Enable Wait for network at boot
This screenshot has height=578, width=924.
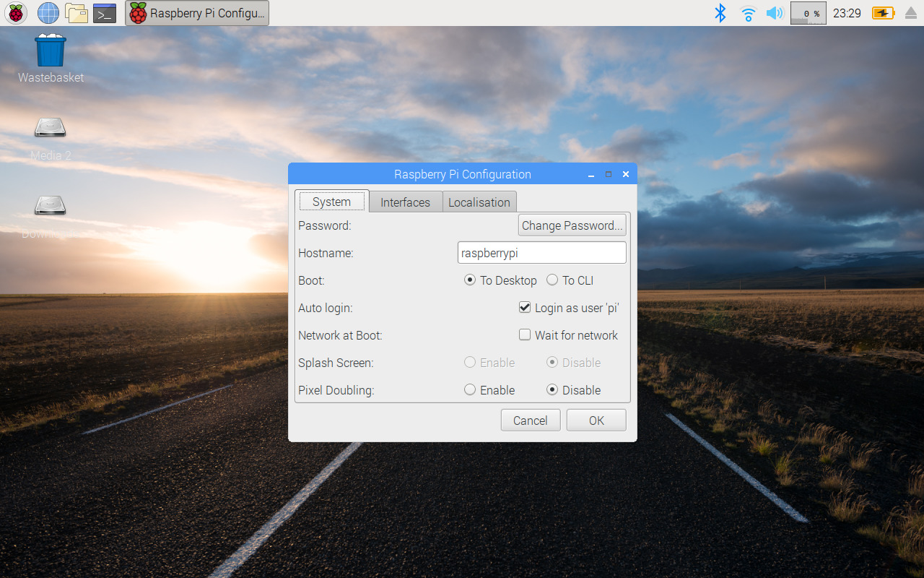click(x=525, y=335)
